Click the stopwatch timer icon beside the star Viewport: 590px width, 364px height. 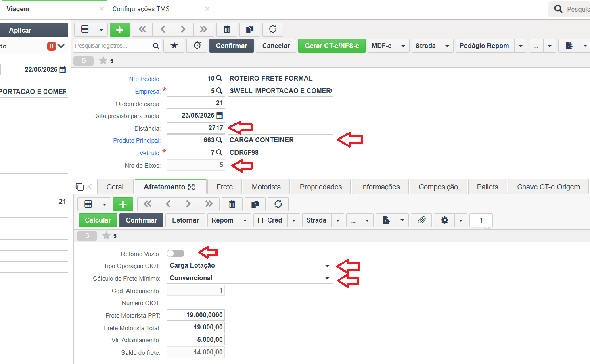[x=197, y=46]
